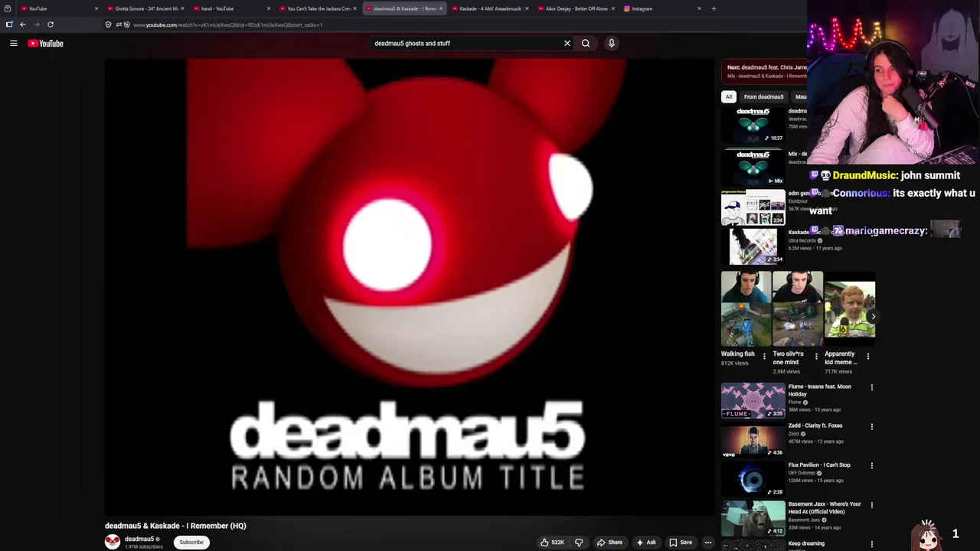
Task: Clear the search box with the X
Action: tap(567, 44)
